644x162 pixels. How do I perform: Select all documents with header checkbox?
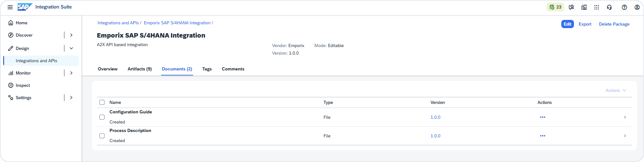click(102, 102)
